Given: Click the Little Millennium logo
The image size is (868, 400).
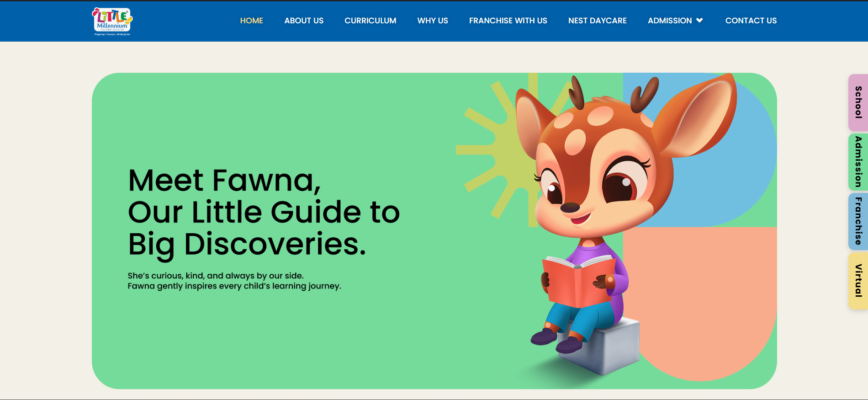Looking at the screenshot, I should (x=112, y=21).
